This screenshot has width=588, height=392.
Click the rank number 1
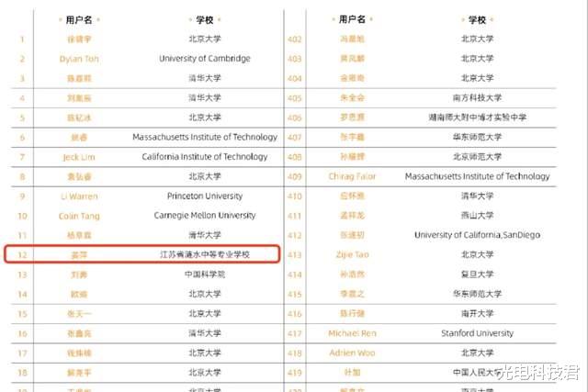[x=22, y=39]
